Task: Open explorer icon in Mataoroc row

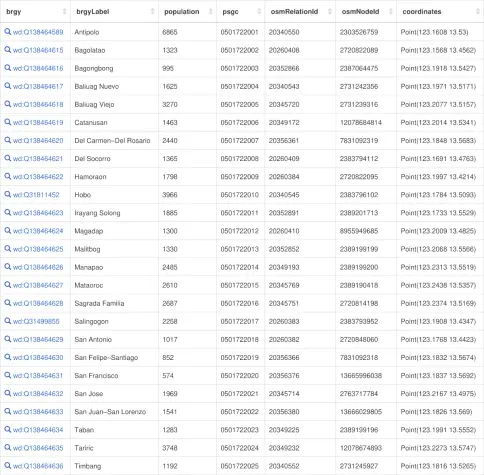Action: pyautogui.click(x=7, y=285)
